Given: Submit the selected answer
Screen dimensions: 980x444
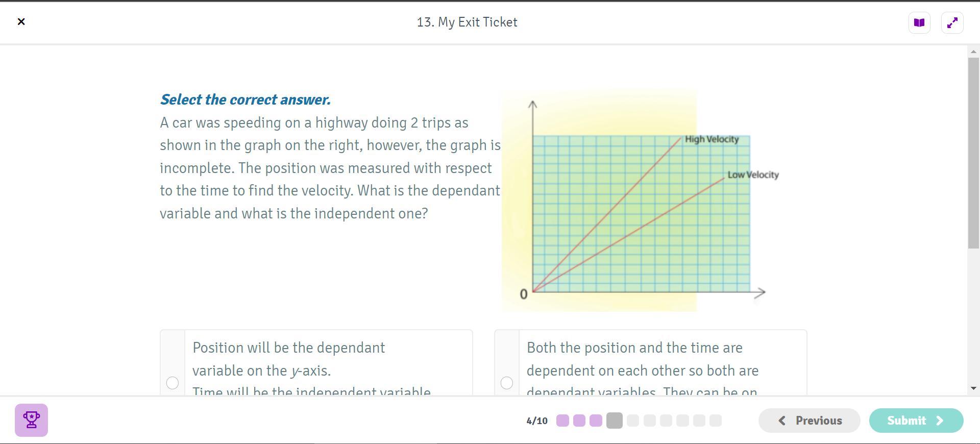Looking at the screenshot, I should (916, 421).
